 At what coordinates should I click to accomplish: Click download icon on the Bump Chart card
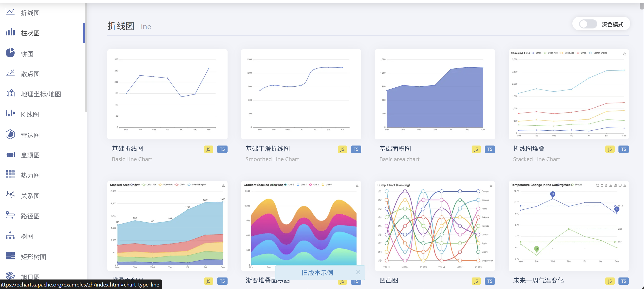[x=491, y=186]
